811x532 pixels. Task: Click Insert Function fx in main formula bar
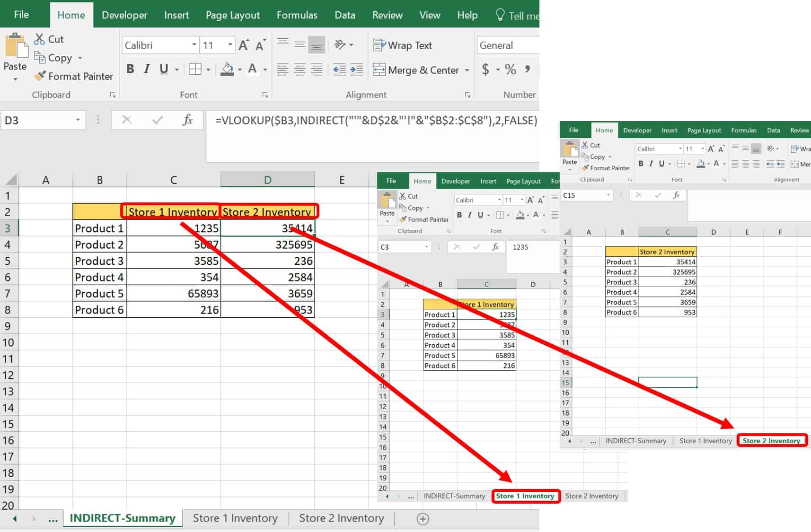pyautogui.click(x=187, y=120)
